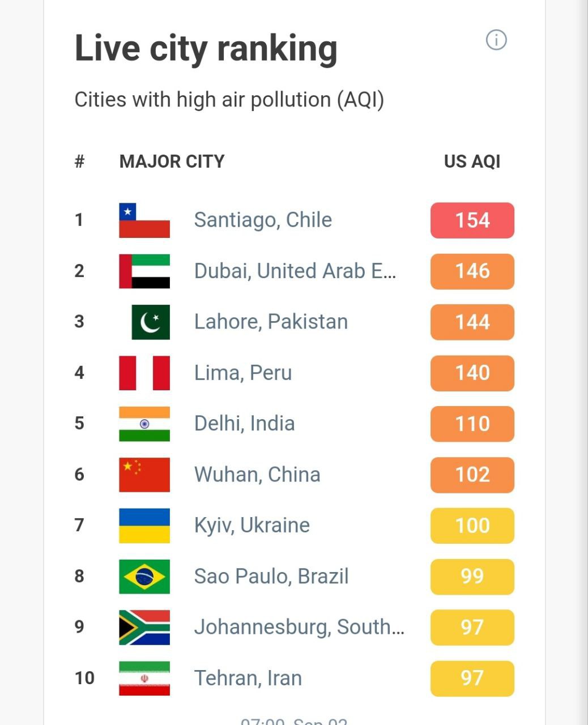Click the Pakistan flag icon
Screen dimensions: 588x725
(x=150, y=322)
